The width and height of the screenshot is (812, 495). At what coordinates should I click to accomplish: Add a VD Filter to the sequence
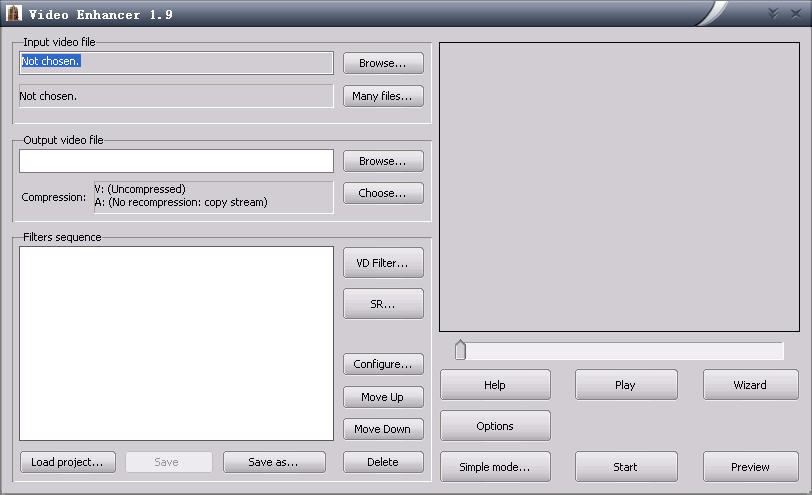[383, 263]
